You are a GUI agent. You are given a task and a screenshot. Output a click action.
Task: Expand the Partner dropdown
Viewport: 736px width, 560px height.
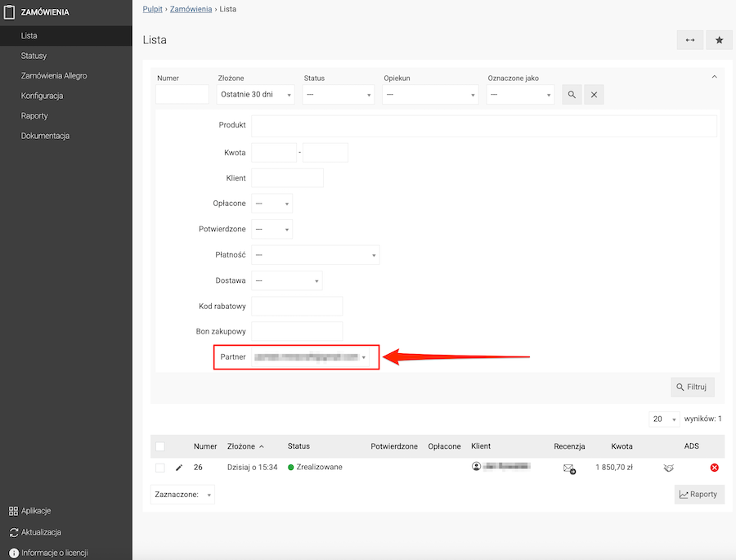pyautogui.click(x=310, y=357)
